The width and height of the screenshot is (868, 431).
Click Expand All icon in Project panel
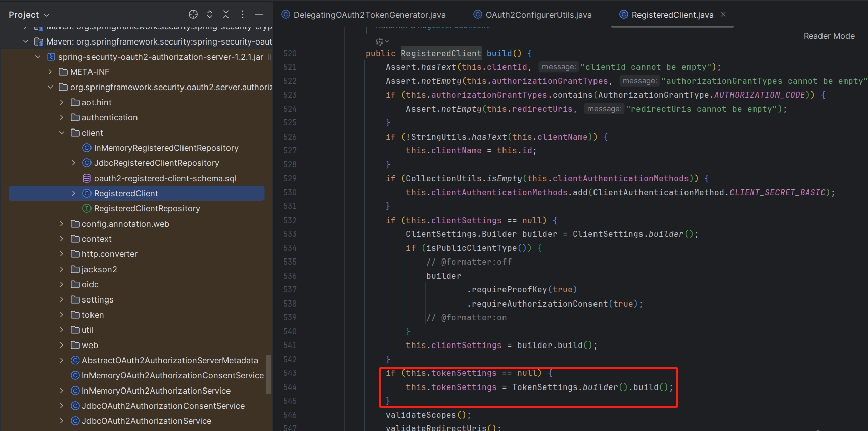tap(210, 14)
